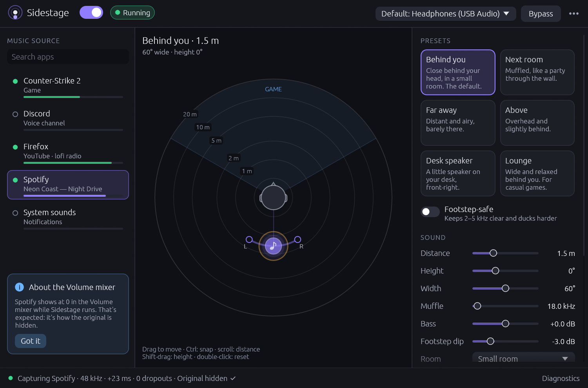Click the Bass slider handle
This screenshot has height=388, width=588.
tap(505, 324)
